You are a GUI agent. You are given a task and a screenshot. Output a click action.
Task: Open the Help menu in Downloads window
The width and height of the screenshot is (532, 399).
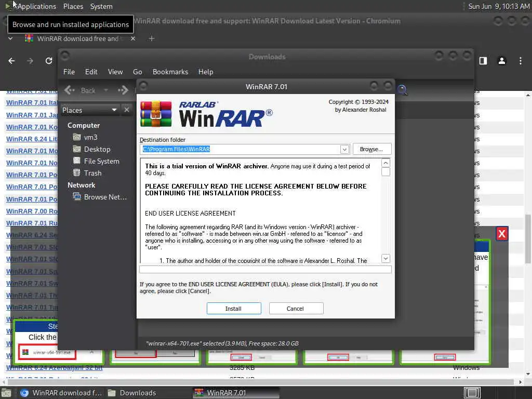206,72
